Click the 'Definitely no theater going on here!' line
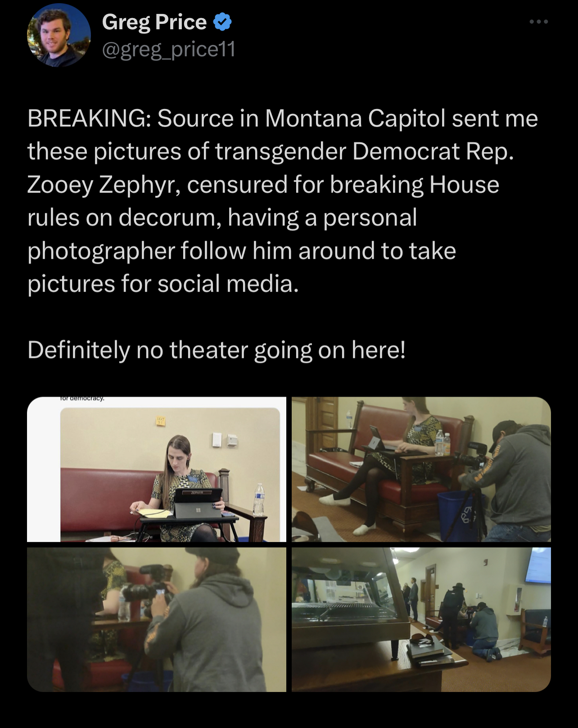Image resolution: width=578 pixels, height=728 pixels. click(217, 350)
